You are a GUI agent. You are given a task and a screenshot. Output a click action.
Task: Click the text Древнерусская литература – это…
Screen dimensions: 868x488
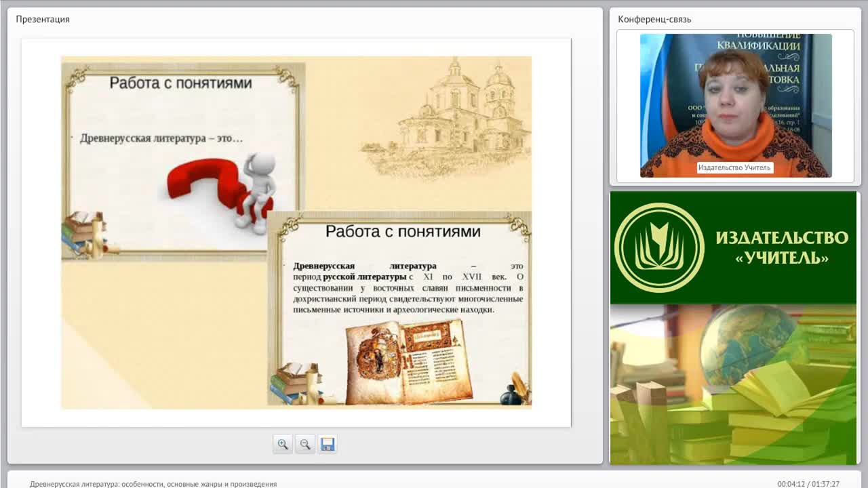coord(161,138)
